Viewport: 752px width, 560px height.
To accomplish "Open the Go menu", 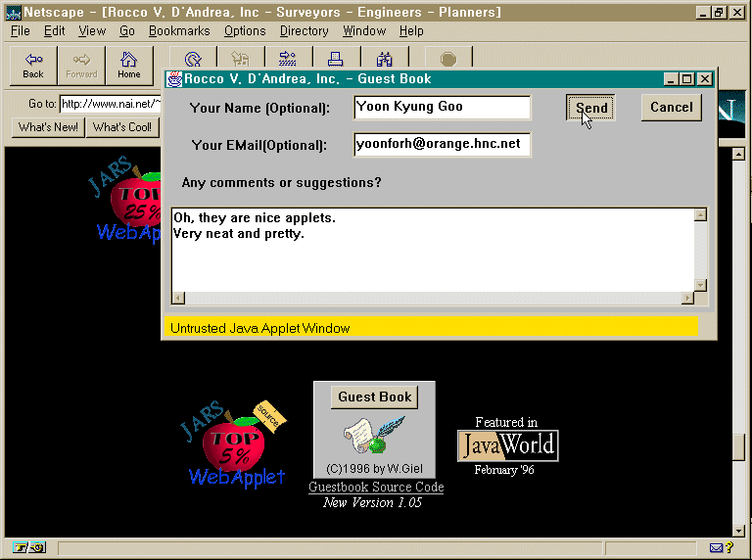I will click(x=127, y=31).
